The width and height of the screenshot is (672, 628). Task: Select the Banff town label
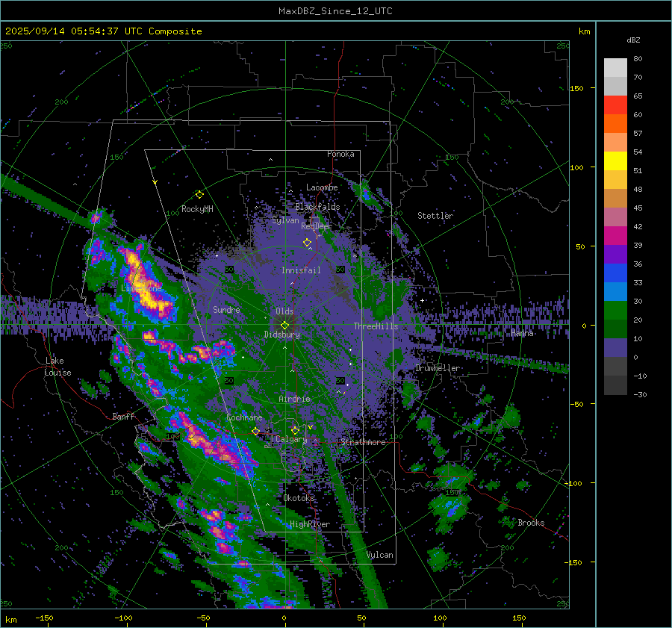pyautogui.click(x=123, y=416)
